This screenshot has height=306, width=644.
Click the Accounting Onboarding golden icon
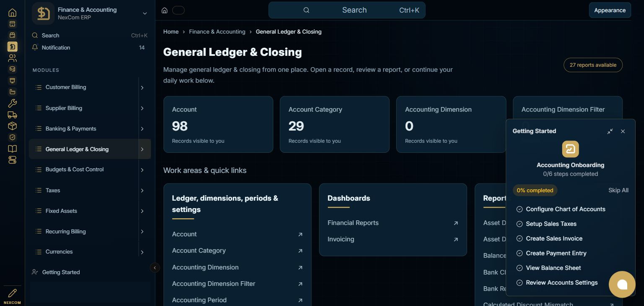tap(570, 149)
